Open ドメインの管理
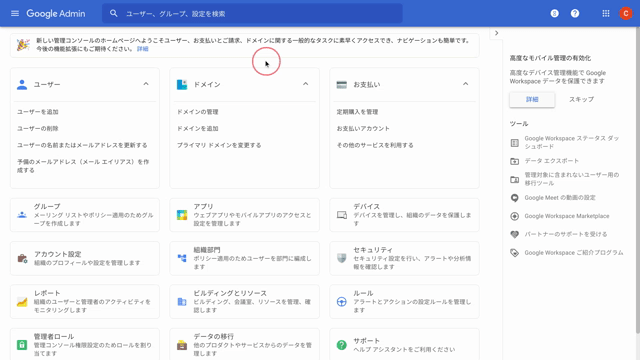This screenshot has width=640, height=360. [x=198, y=112]
